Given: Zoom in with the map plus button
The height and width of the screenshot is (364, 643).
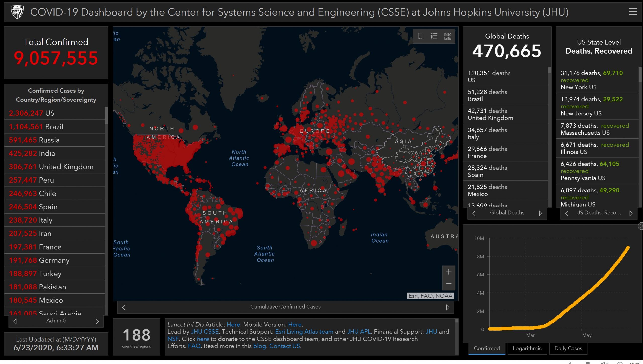Looking at the screenshot, I should 449,272.
